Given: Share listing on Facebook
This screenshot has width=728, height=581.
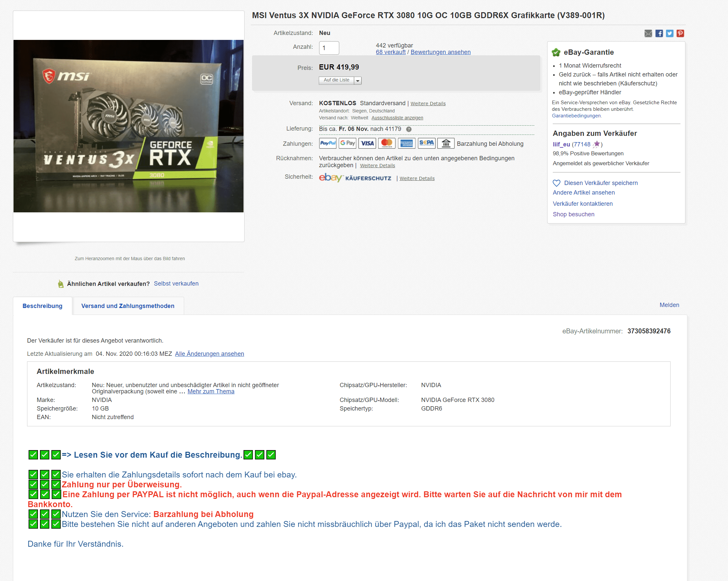Looking at the screenshot, I should coord(659,33).
